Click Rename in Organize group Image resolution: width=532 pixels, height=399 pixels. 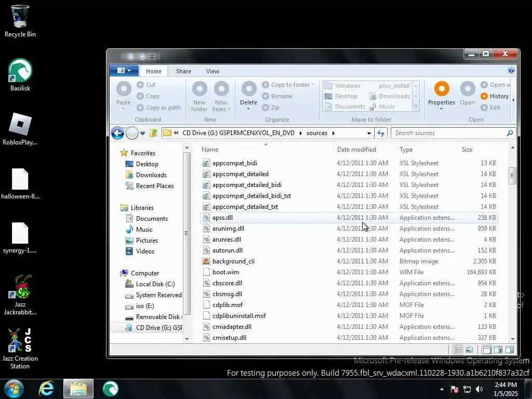pos(277,96)
